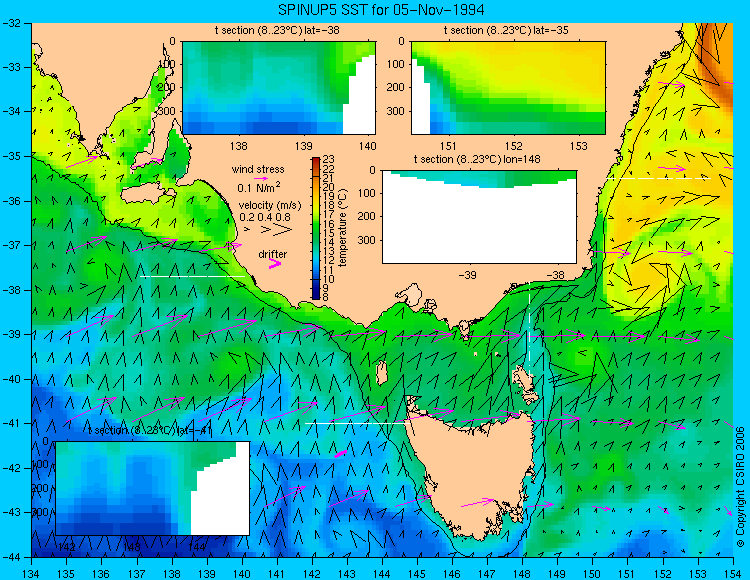The height and width of the screenshot is (580, 750).
Task: Open the lon=148 temperature section inset plot
Action: (479, 217)
